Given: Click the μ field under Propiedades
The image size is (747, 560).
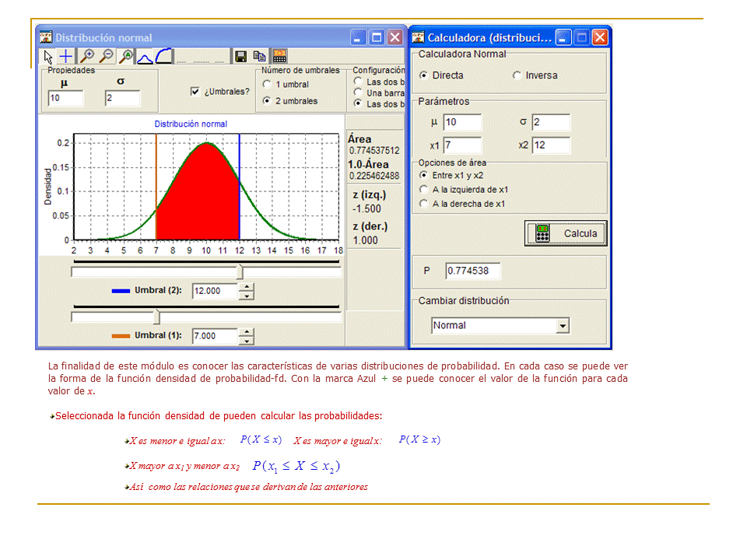Looking at the screenshot, I should point(65,98).
